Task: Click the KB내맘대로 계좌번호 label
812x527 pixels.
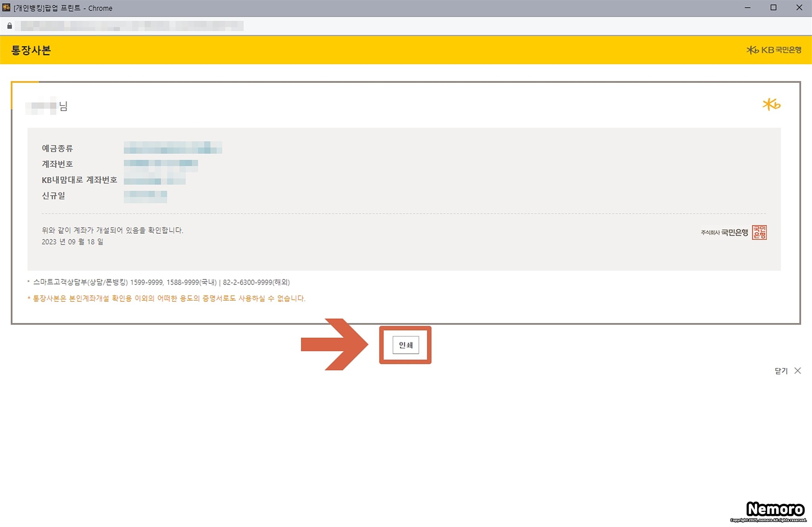Action: (x=79, y=180)
